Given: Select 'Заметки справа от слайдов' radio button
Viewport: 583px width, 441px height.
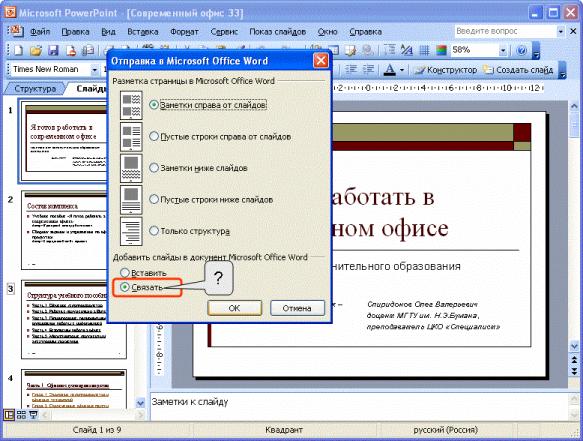Looking at the screenshot, I should click(154, 105).
